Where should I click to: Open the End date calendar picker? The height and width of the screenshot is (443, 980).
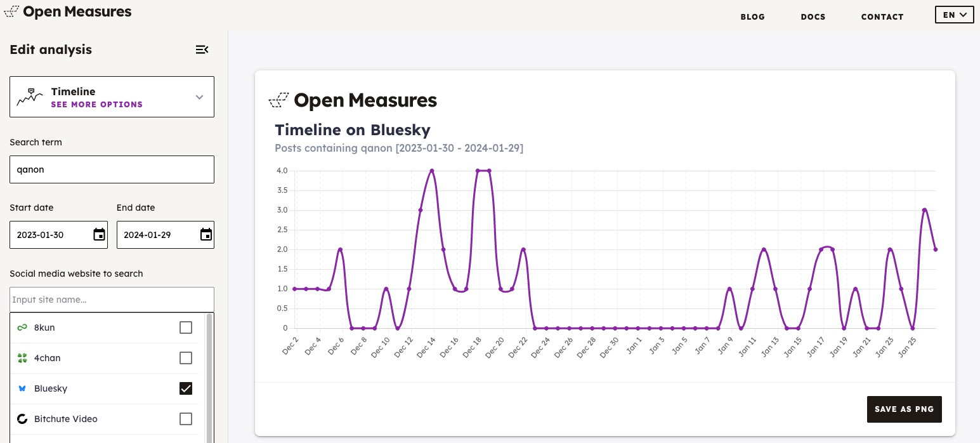(206, 235)
